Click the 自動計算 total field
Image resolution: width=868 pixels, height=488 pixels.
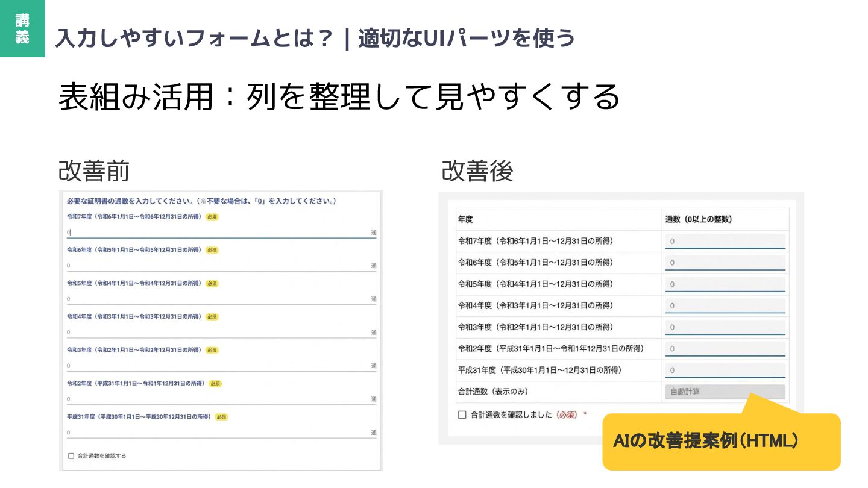725,392
